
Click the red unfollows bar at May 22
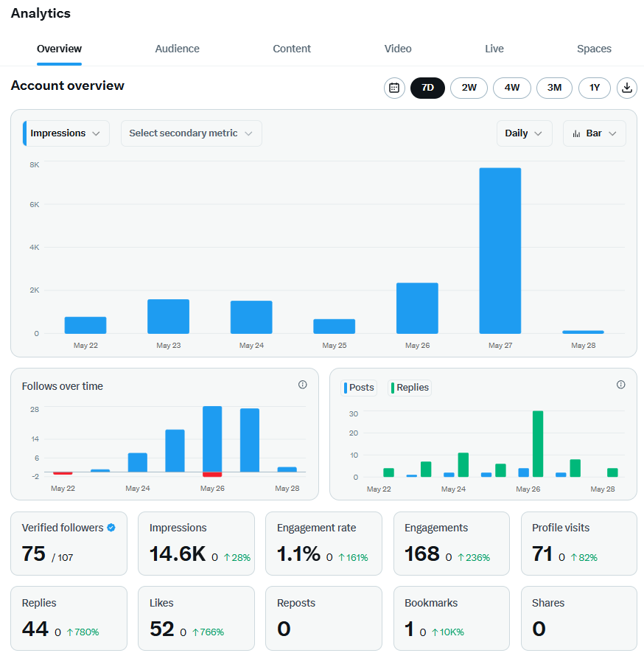click(63, 473)
